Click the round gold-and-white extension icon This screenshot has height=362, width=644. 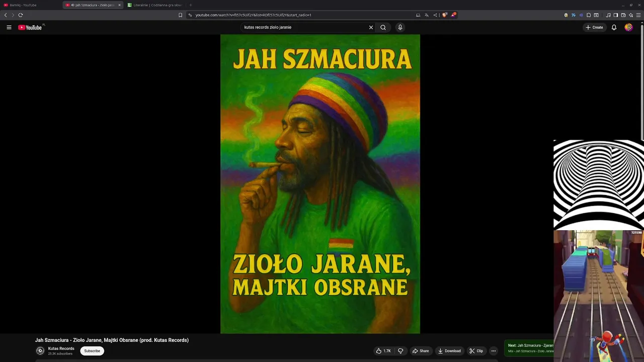coord(566,15)
